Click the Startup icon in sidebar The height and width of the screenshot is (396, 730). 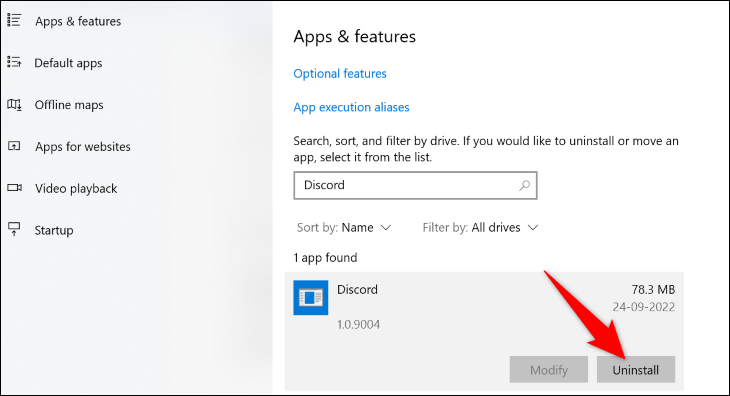click(14, 229)
